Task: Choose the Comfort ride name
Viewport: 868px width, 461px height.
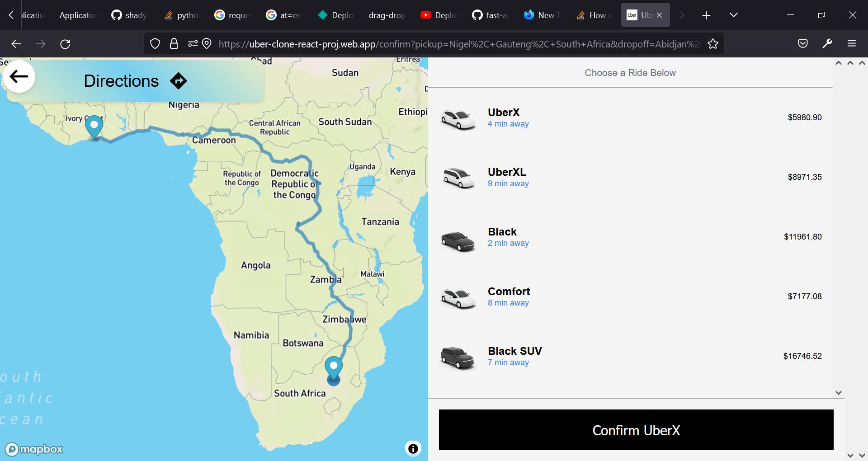Action: pyautogui.click(x=509, y=292)
